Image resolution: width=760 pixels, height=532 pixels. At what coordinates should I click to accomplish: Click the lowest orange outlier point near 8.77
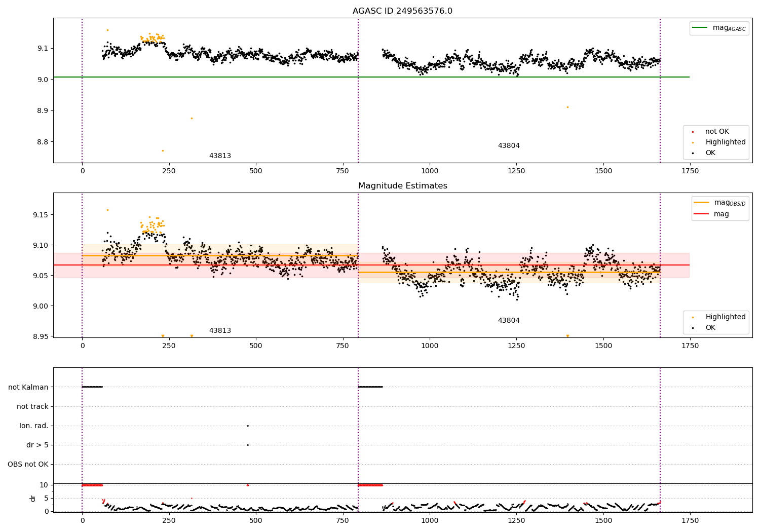point(163,150)
